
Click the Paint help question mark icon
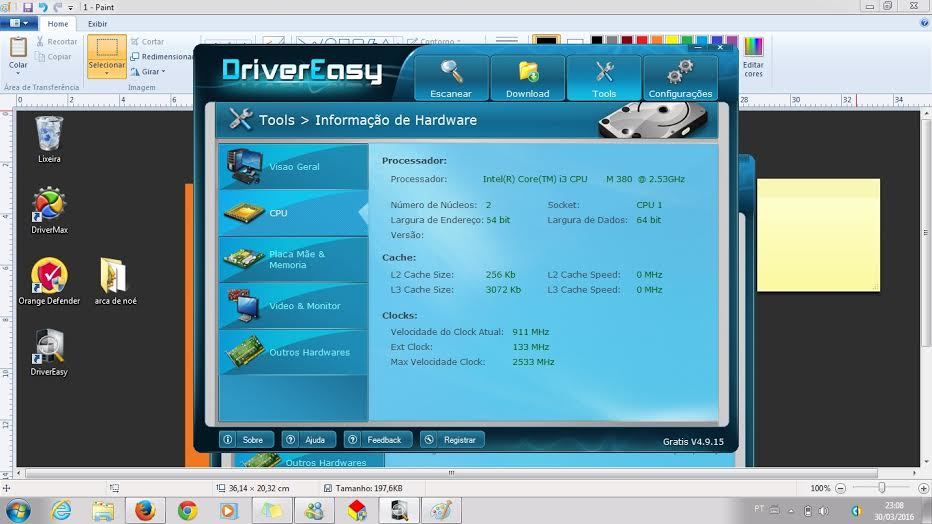(924, 23)
